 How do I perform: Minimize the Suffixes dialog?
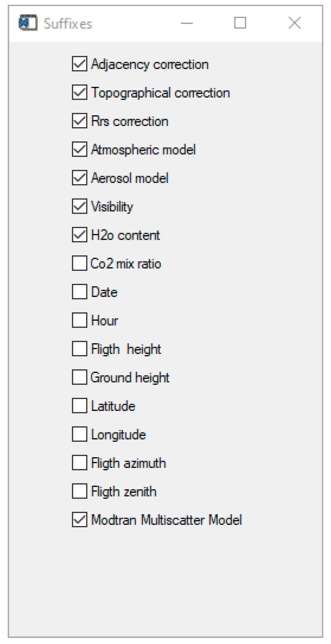pos(187,23)
